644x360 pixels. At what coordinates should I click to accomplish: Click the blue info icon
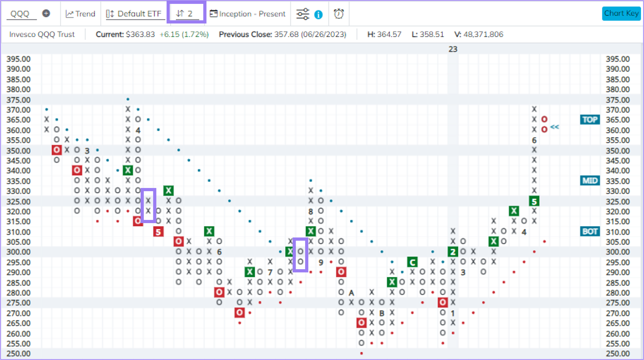click(x=318, y=15)
